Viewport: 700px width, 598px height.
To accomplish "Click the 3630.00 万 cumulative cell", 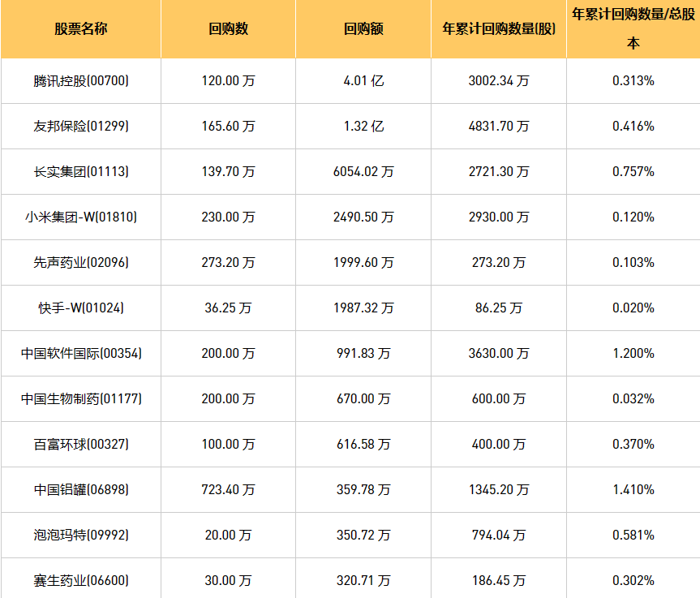I will 499,354.
